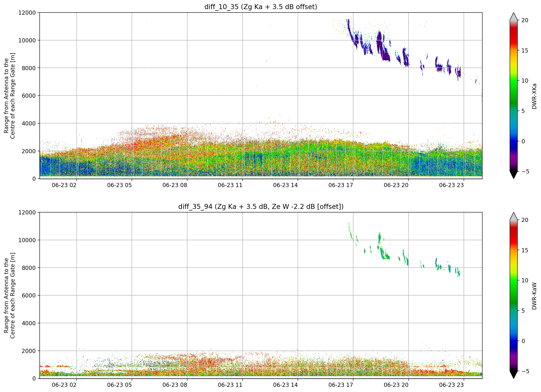The image size is (541, 392).
Task: Click the title "diff_10_35 (Zg Ka + 3.5 dB offset)"
Action: coord(261,7)
